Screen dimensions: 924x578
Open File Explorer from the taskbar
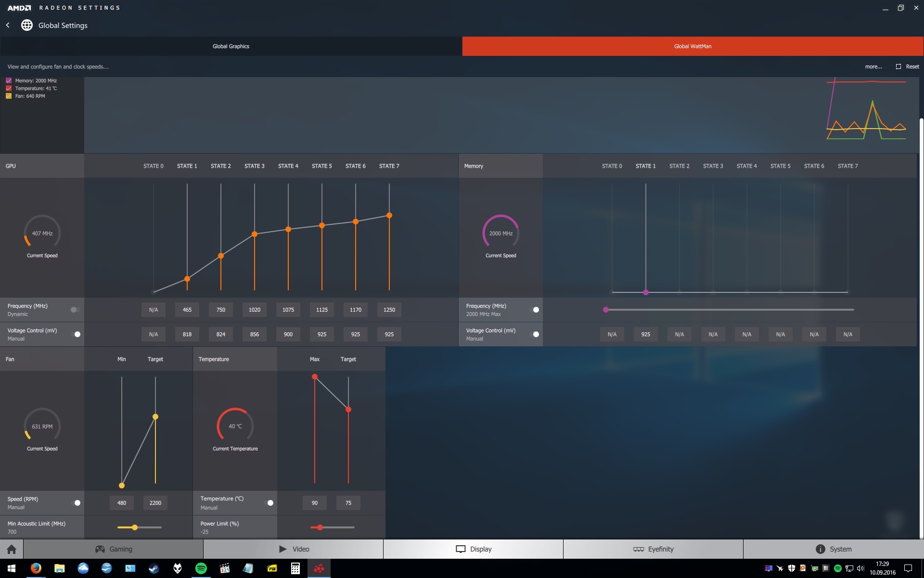(x=59, y=568)
